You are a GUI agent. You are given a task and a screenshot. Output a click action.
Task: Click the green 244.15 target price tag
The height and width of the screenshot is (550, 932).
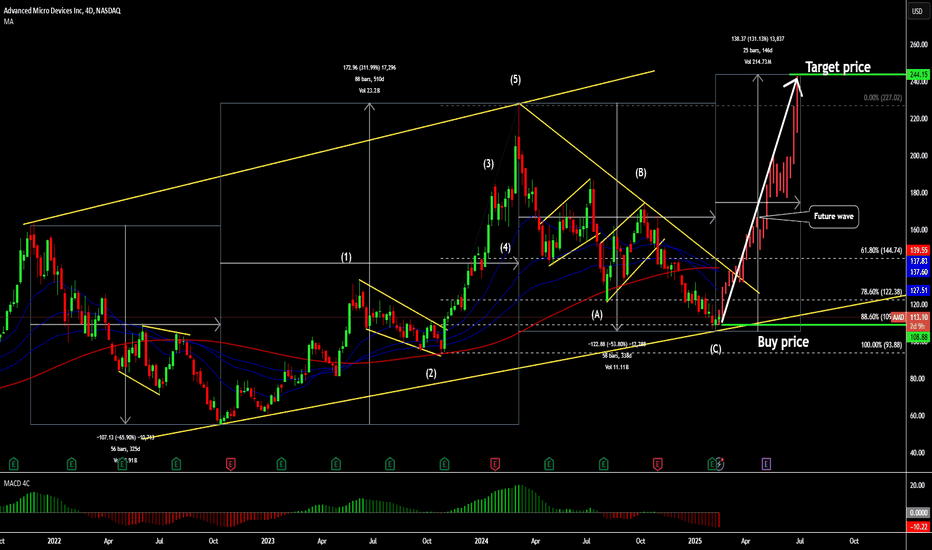point(919,75)
